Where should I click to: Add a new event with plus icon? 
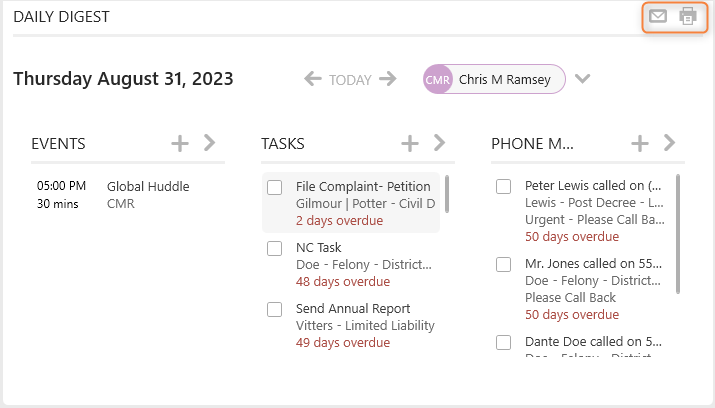point(180,143)
